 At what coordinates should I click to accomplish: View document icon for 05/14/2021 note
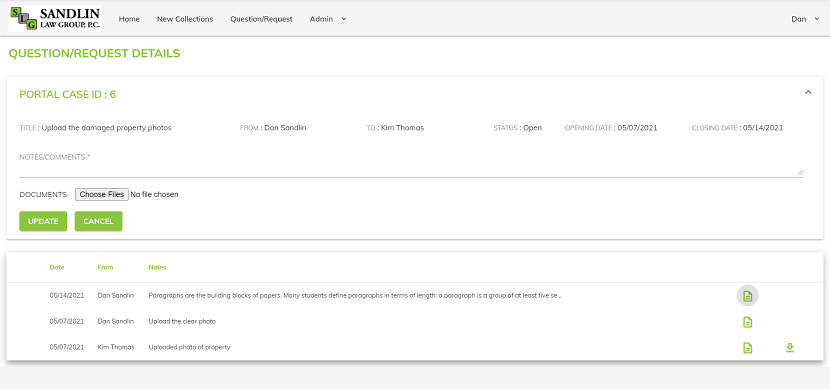(x=747, y=295)
